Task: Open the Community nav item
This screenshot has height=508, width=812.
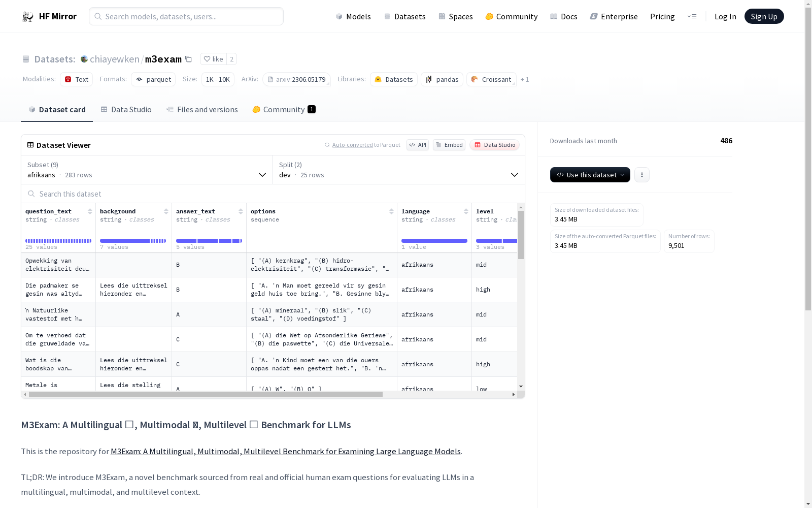Action: [511, 16]
